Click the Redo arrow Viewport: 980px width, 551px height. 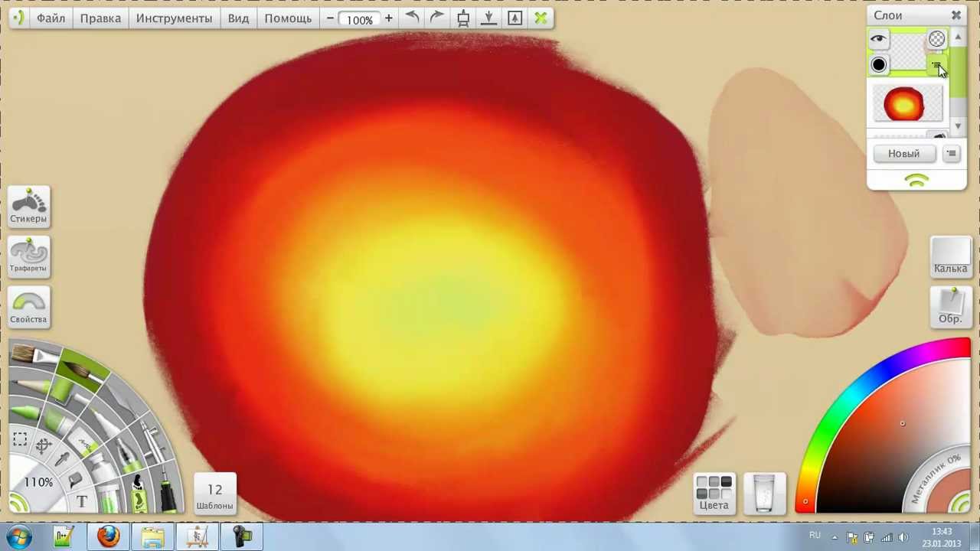click(436, 17)
